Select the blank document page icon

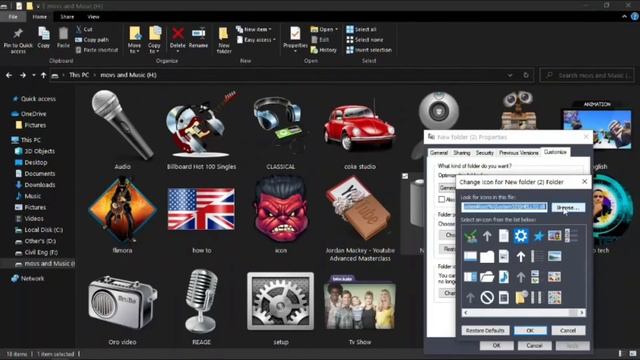tap(504, 236)
